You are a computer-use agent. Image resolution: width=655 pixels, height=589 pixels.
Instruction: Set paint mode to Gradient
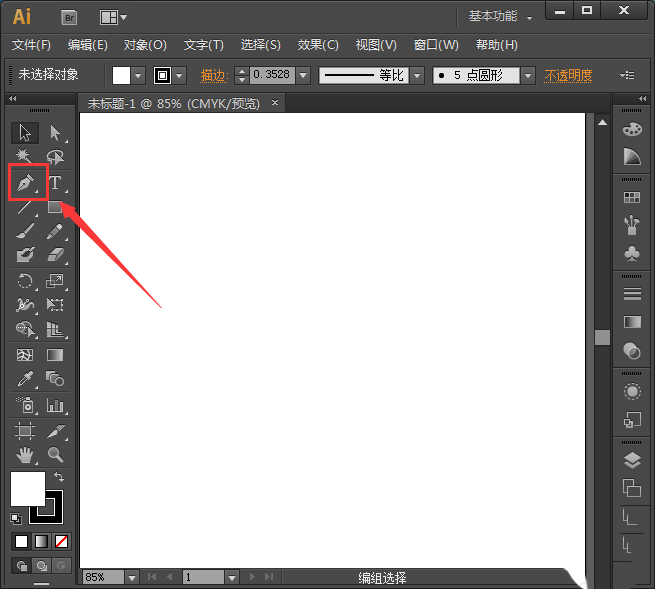(x=41, y=542)
